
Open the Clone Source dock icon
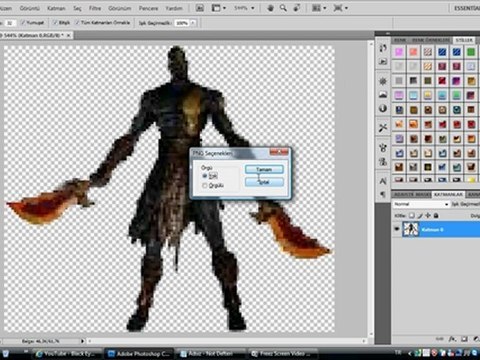pos(383,162)
